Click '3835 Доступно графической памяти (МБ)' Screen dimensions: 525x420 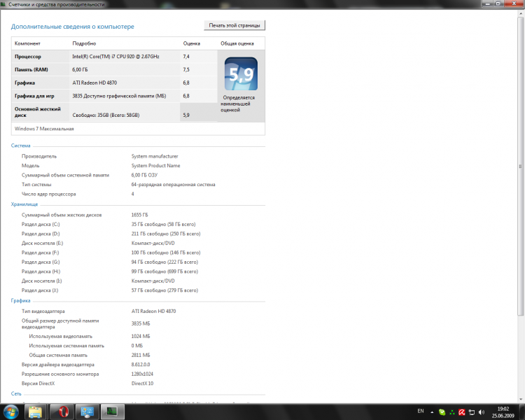point(119,96)
